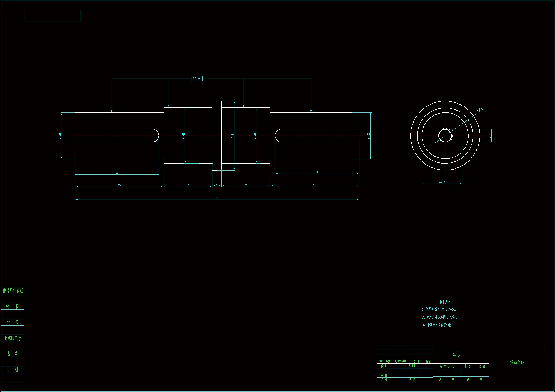
Task: Select the 图样标记 cell in title block
Action: [447, 366]
